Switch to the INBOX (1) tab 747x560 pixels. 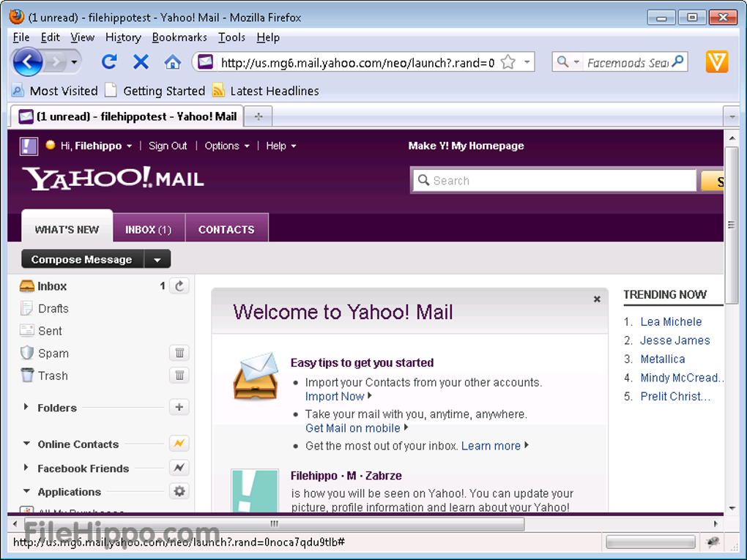point(148,229)
